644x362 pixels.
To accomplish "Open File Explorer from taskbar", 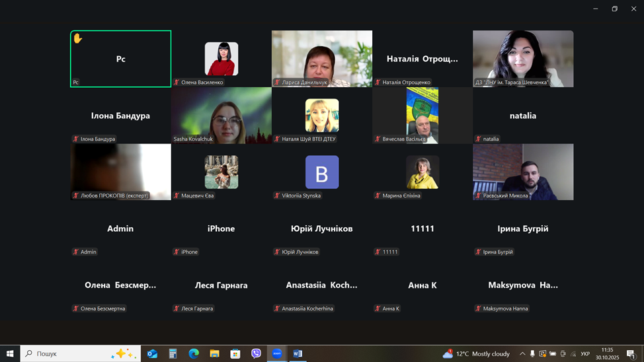I will 214,354.
